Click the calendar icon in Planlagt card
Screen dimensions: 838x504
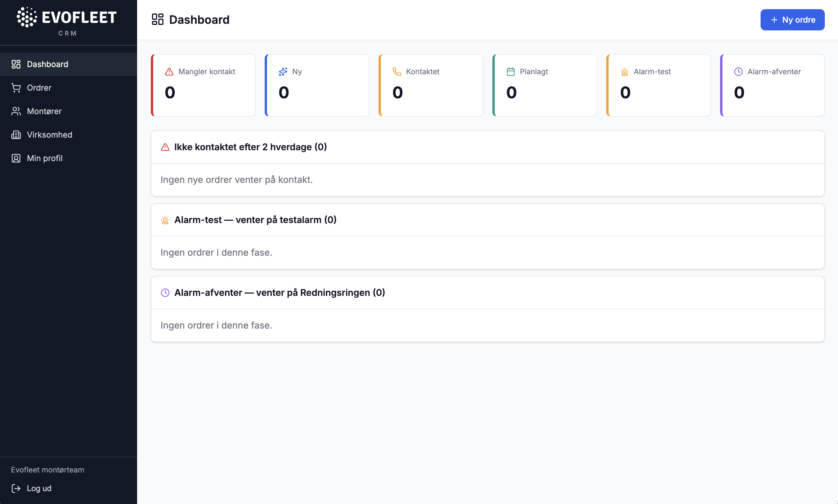pyautogui.click(x=510, y=72)
